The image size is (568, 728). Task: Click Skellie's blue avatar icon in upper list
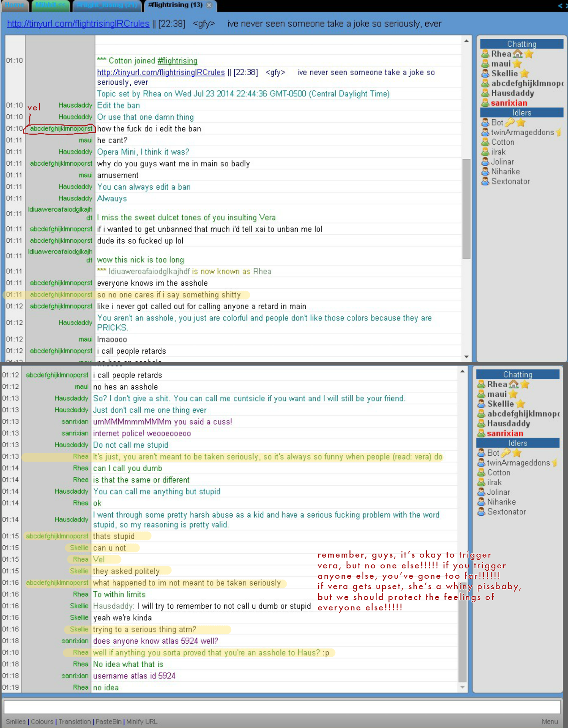coord(485,73)
